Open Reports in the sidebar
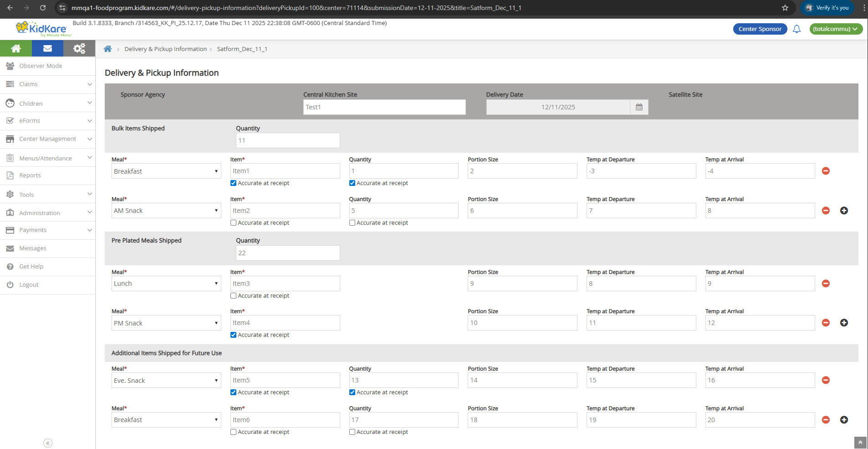The image size is (868, 449). 30,175
